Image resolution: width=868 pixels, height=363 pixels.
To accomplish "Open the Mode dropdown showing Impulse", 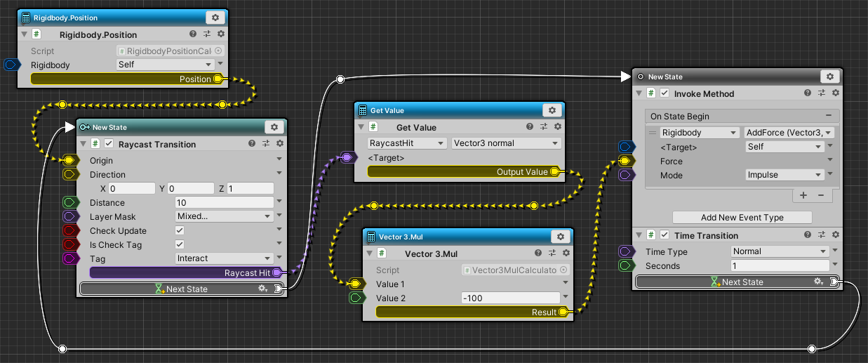I will tap(784, 175).
